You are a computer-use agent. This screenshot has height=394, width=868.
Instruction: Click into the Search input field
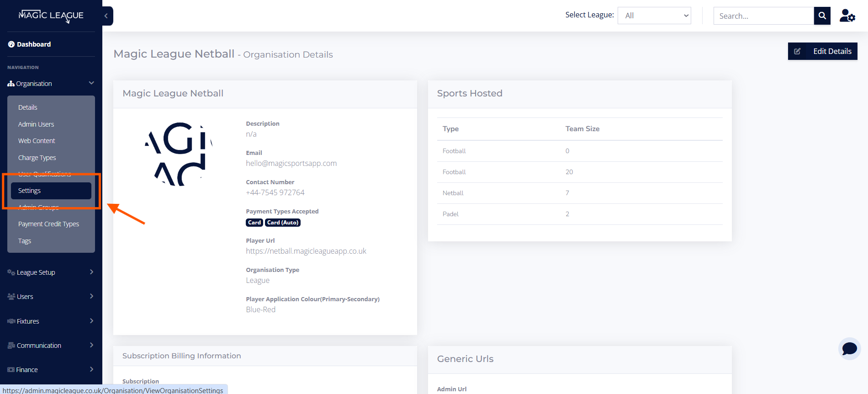(x=763, y=16)
